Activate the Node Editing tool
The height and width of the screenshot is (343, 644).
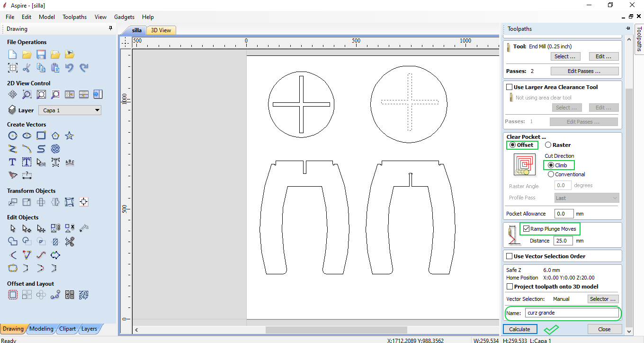point(27,229)
